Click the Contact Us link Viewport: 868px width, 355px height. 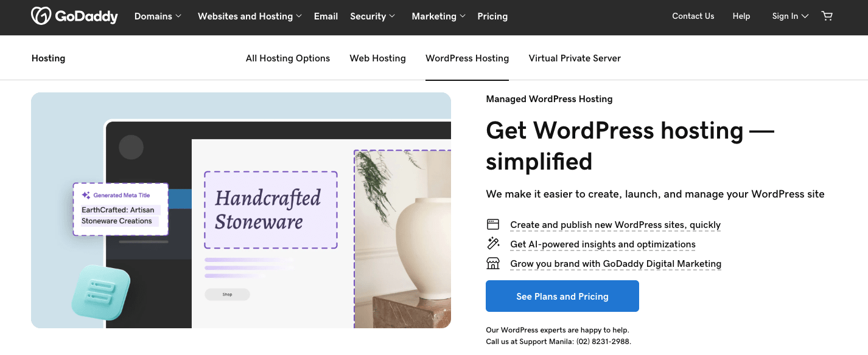[693, 16]
